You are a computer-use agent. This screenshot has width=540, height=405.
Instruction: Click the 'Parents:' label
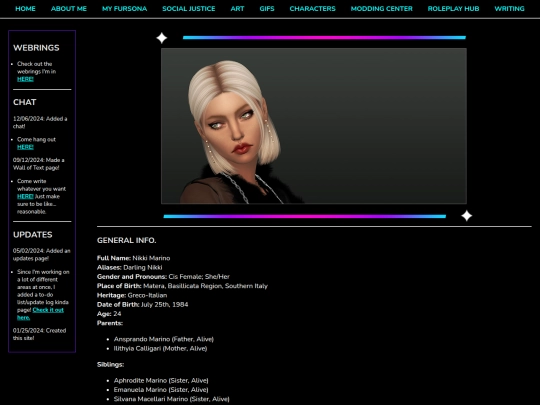(110, 323)
